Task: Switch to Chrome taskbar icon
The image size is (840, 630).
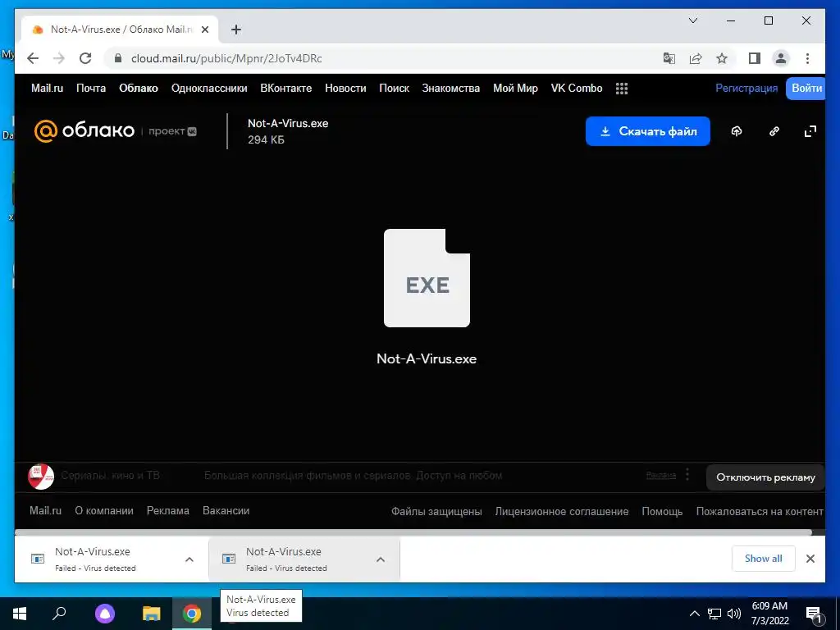Action: pos(192,614)
